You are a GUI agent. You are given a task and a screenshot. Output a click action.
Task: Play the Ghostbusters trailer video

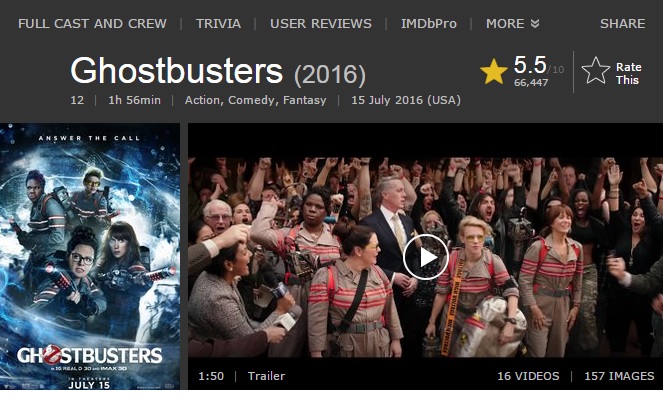click(x=425, y=257)
